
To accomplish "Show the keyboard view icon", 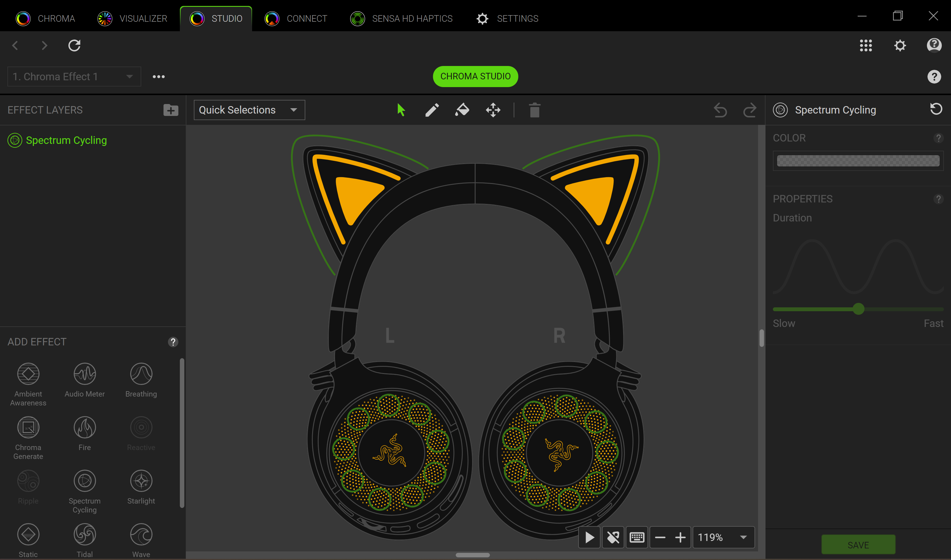I will 637,537.
